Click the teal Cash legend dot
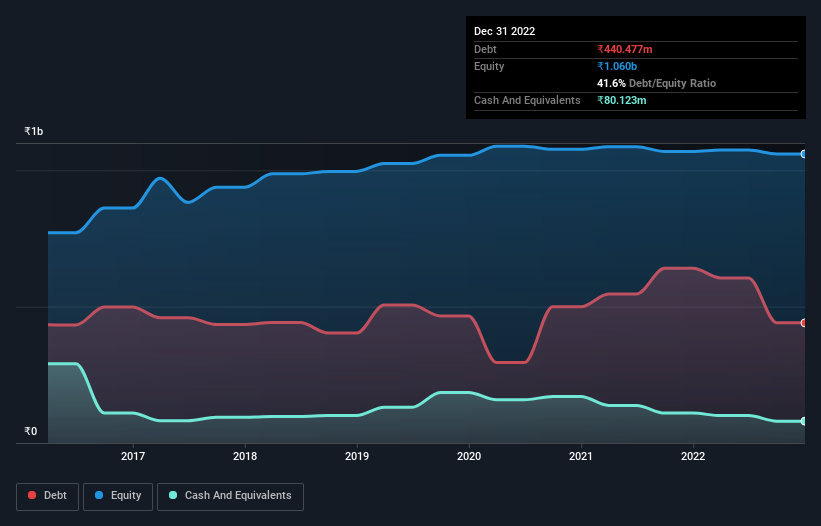Viewport: 821px width, 526px height. 173,495
